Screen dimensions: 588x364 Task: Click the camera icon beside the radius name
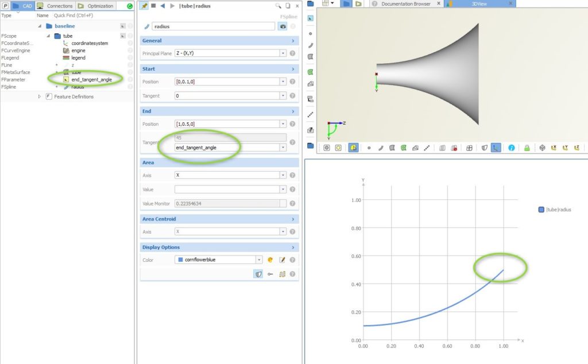click(283, 26)
